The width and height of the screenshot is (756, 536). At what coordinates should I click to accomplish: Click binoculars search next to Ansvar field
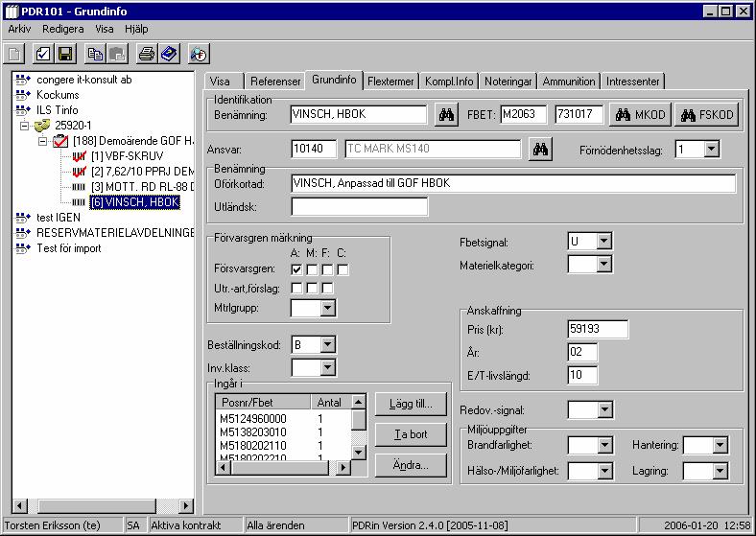coord(540,149)
